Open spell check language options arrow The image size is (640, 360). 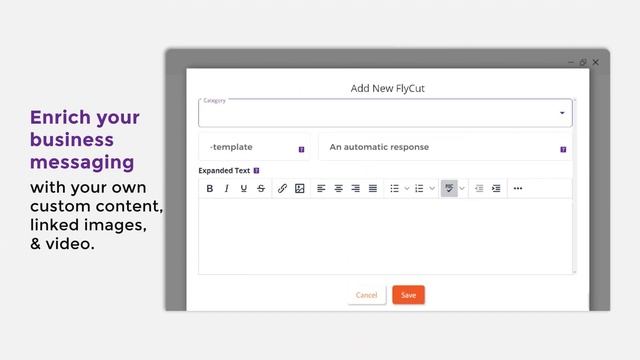click(x=462, y=188)
